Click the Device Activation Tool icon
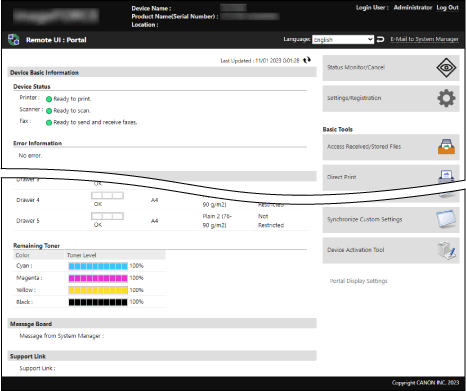The height and width of the screenshot is (391, 466). point(446,250)
